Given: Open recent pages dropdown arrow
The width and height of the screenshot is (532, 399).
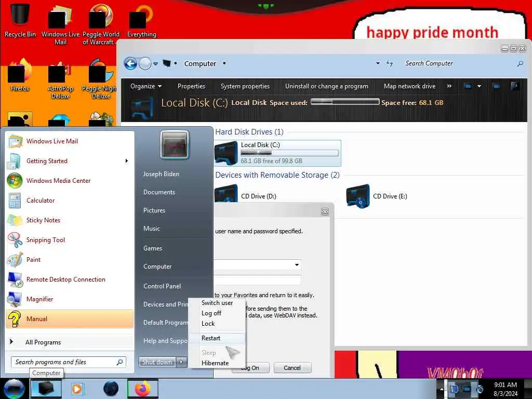Looking at the screenshot, I should click(155, 64).
